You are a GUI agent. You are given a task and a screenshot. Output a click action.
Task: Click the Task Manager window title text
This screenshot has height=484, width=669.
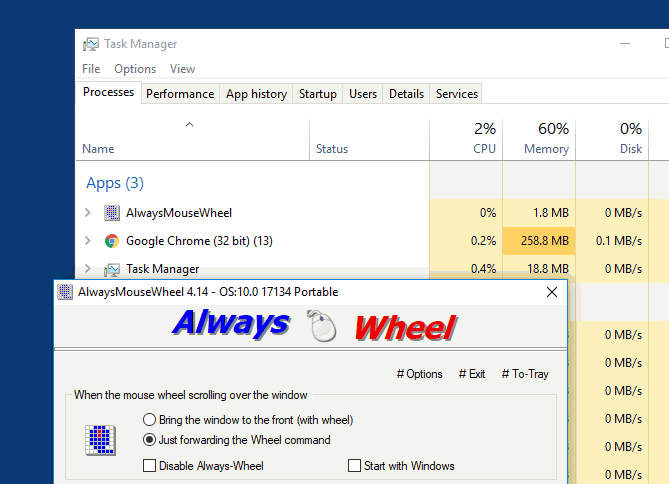(x=140, y=44)
